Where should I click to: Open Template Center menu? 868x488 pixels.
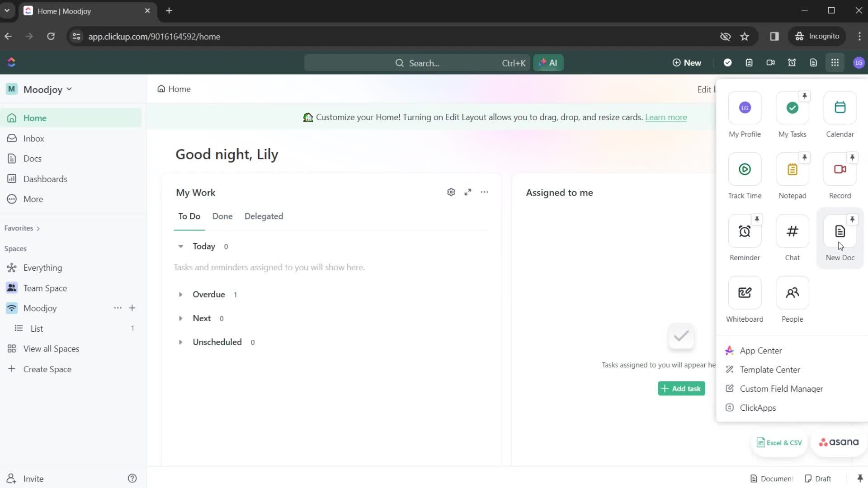769,370
